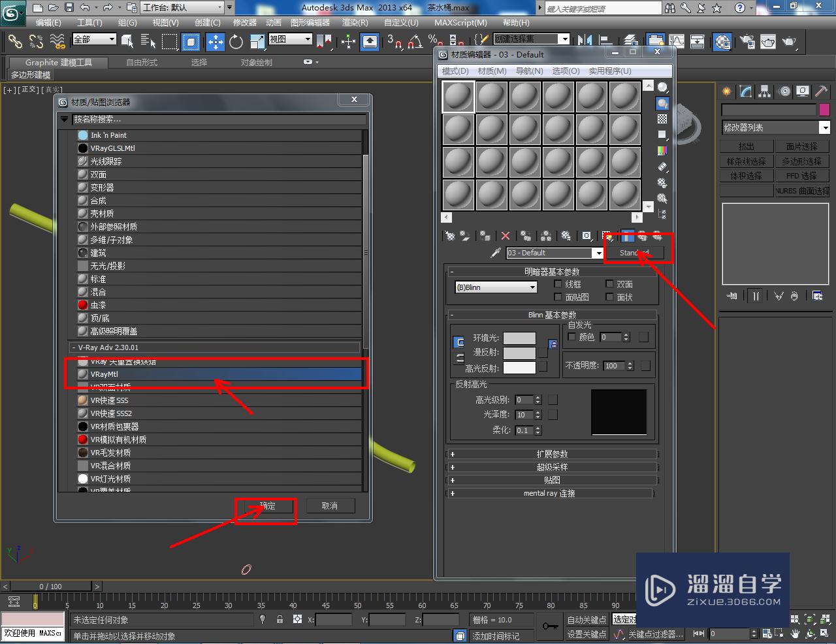
Task: Expand the 扩展参数 rollout
Action: tap(552, 454)
